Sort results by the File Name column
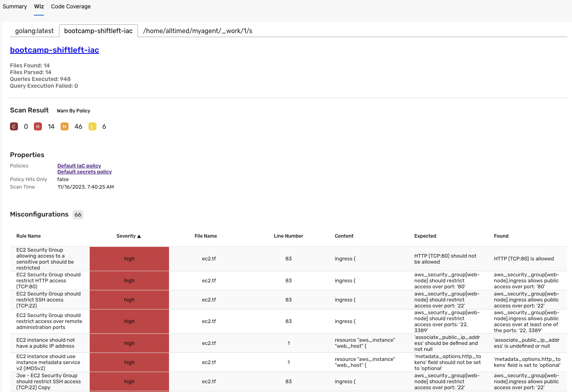572x392 pixels. [x=206, y=236]
